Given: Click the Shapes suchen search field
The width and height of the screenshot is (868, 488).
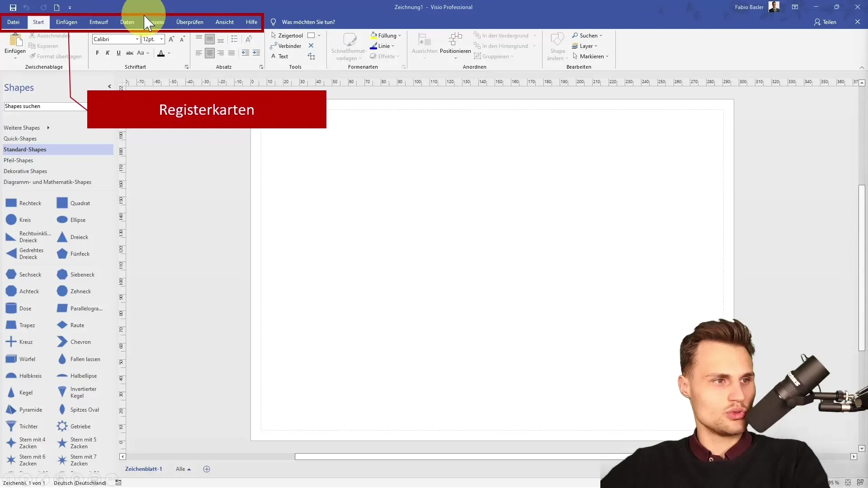Looking at the screenshot, I should [x=45, y=106].
